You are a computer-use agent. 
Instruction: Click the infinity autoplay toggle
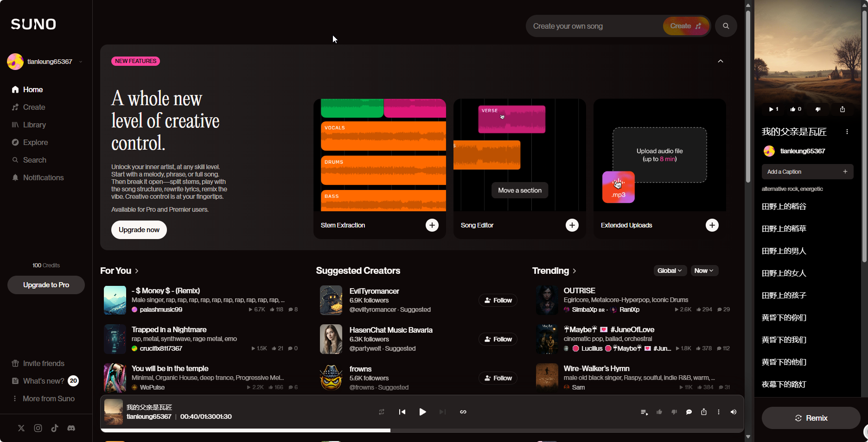(463, 412)
